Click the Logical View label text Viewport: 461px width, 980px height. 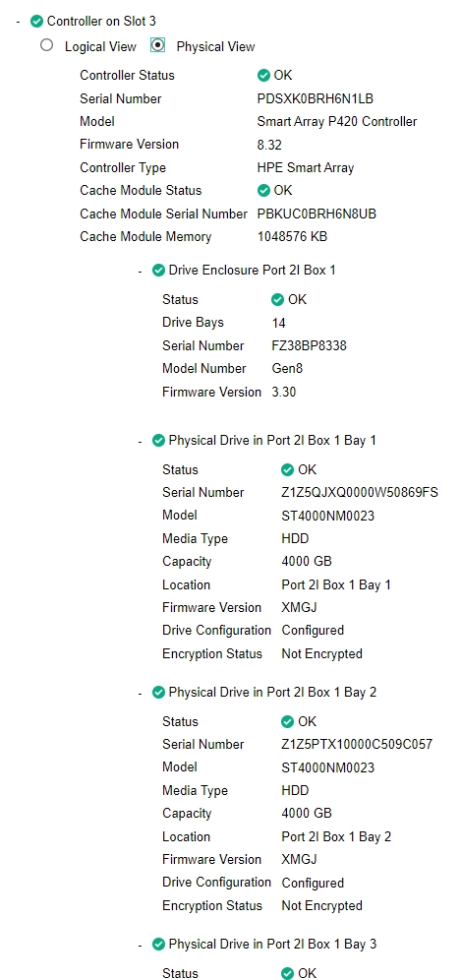[x=100, y=46]
